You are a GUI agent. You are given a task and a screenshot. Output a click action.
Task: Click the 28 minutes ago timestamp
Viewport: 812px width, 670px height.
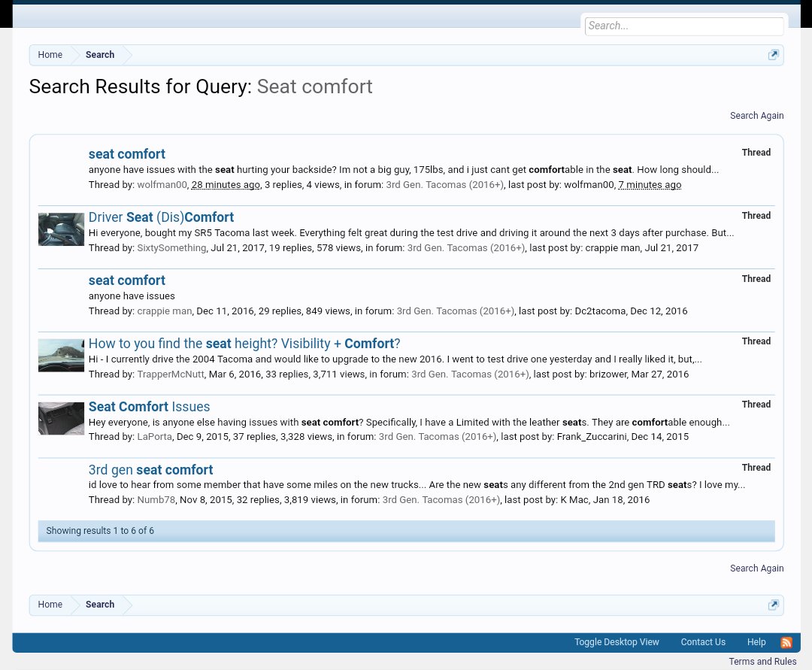[x=226, y=185]
